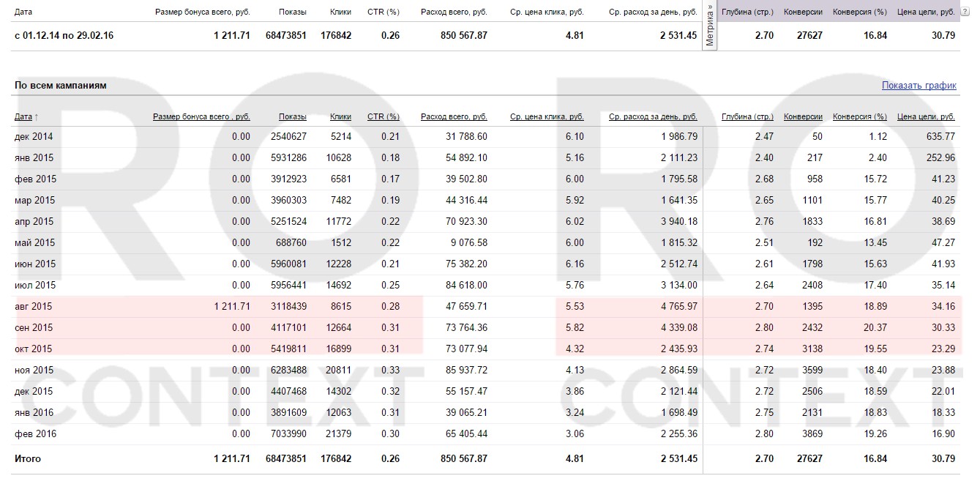
Task: Click daily spend value 1 641.35
Action: pyautogui.click(x=679, y=200)
